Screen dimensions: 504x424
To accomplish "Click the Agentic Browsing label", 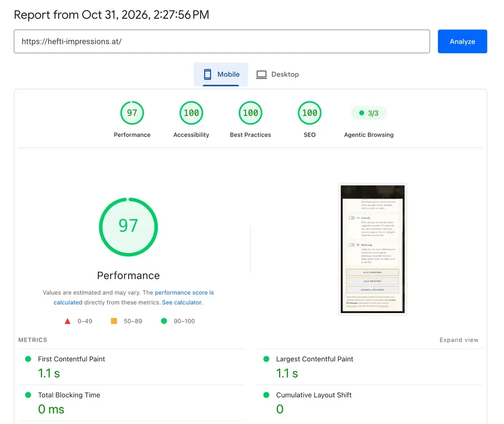I will click(369, 135).
